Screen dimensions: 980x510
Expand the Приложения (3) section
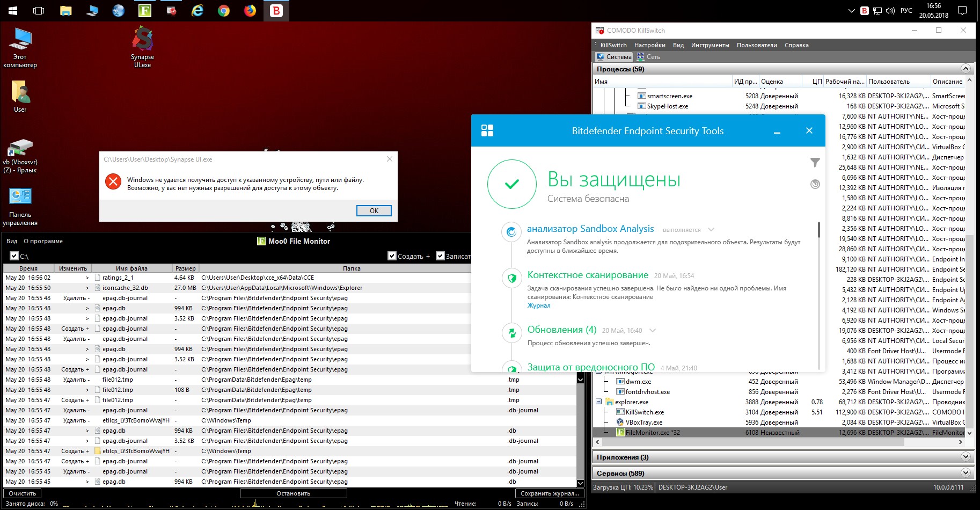pos(966,457)
